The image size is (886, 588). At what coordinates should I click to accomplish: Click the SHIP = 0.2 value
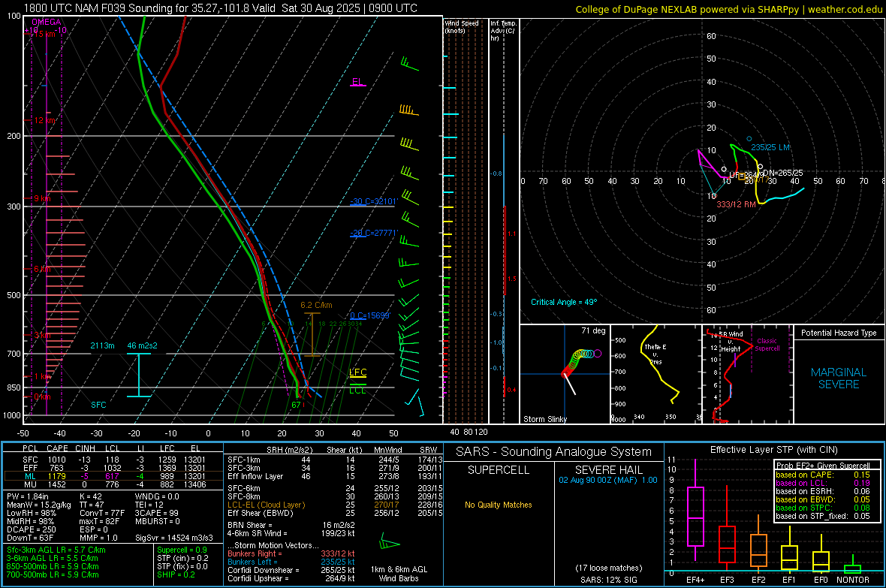[176, 574]
